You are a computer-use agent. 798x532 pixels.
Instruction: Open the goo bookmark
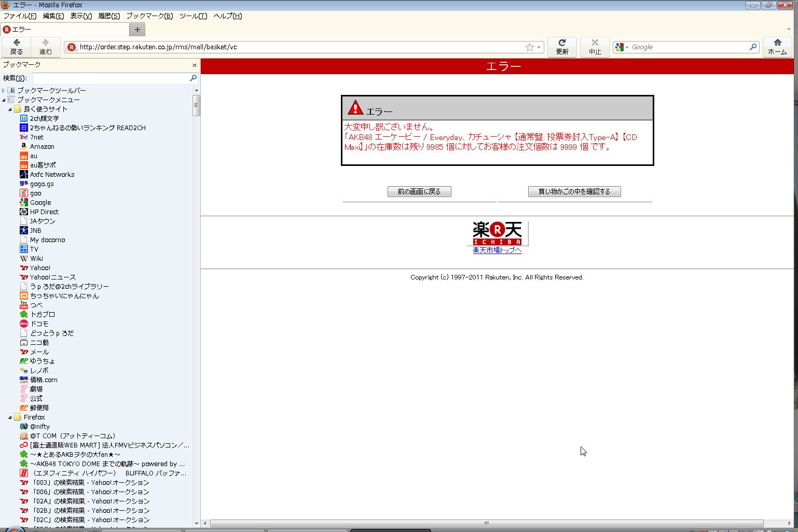30,193
